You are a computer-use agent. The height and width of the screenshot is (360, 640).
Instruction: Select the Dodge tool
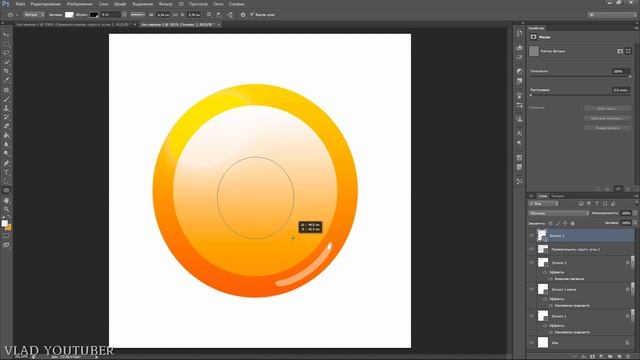coord(6,153)
